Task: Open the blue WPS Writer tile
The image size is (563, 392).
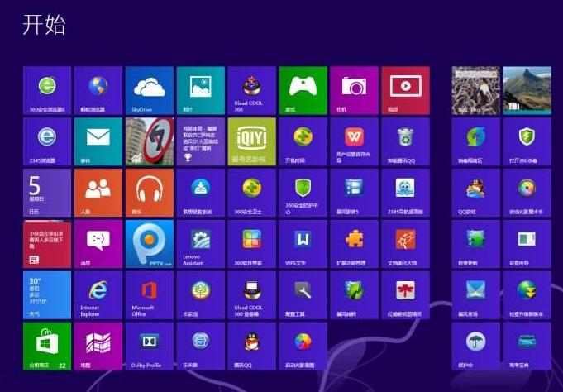Action: (303, 244)
